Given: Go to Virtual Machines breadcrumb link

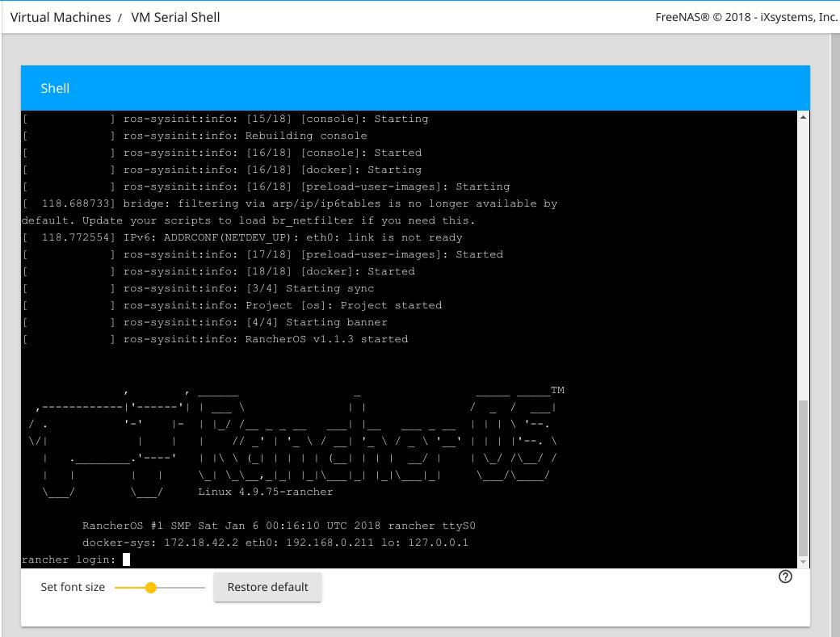Looking at the screenshot, I should [x=61, y=17].
